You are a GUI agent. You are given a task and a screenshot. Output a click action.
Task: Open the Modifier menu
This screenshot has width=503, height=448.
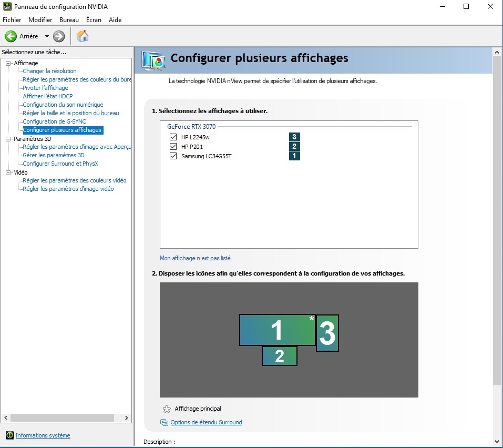(40, 20)
